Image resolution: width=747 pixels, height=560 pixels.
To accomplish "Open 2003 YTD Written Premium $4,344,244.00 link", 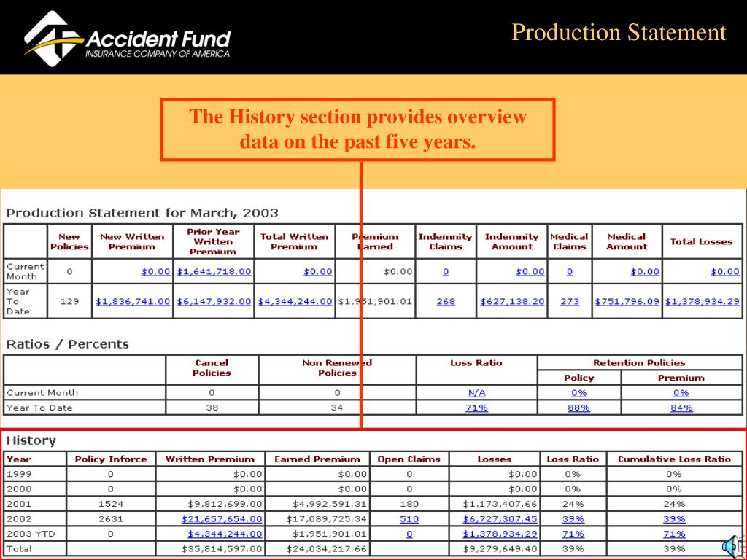I will tap(225, 534).
